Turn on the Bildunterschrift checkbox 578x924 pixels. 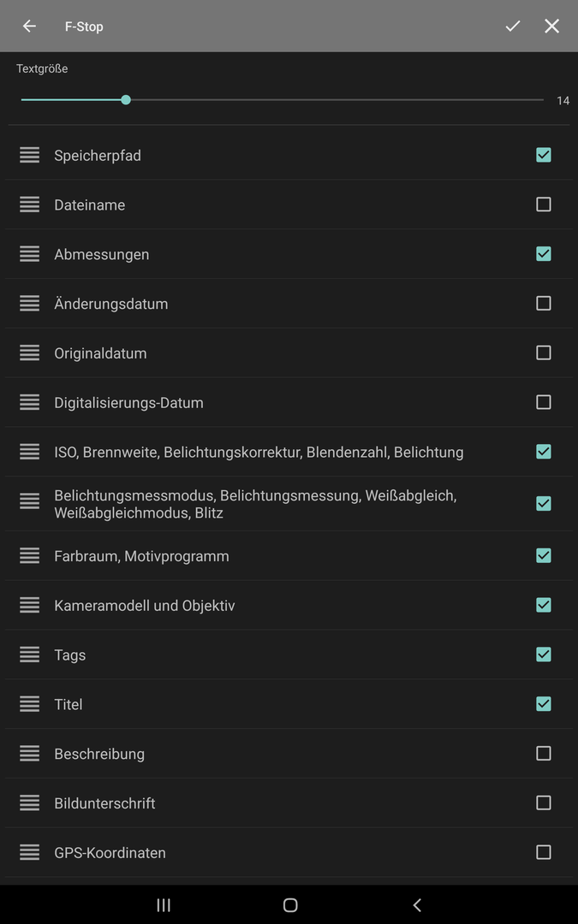coord(543,803)
